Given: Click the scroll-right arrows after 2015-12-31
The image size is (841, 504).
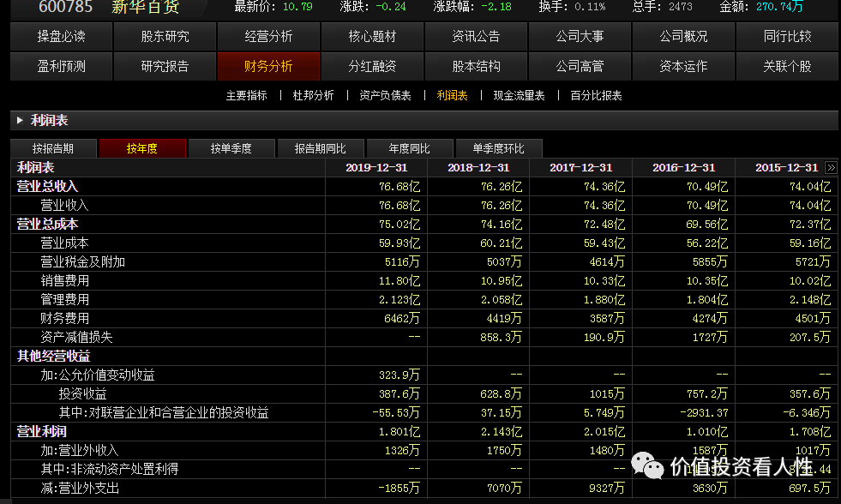Looking at the screenshot, I should tap(831, 167).
